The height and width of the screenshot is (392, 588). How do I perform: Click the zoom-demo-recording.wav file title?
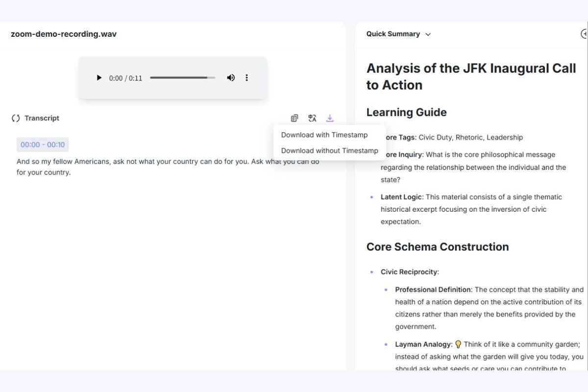tap(64, 34)
